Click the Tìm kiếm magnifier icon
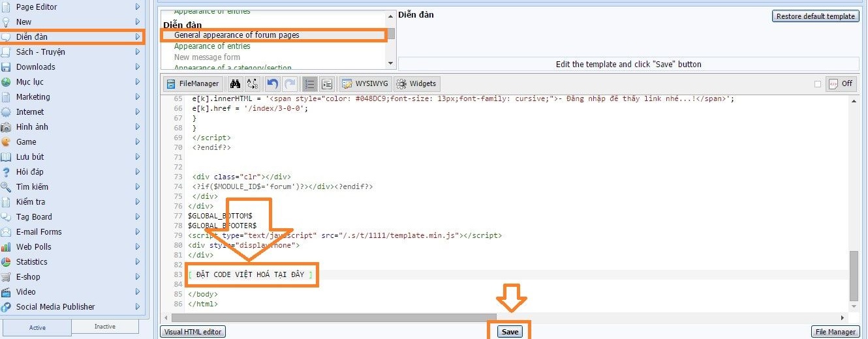 click(x=6, y=186)
